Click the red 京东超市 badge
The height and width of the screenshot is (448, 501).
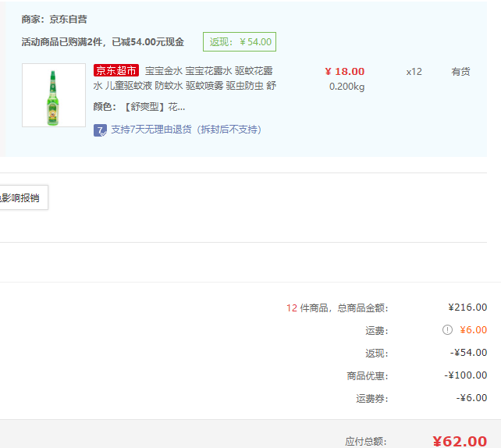pos(115,71)
